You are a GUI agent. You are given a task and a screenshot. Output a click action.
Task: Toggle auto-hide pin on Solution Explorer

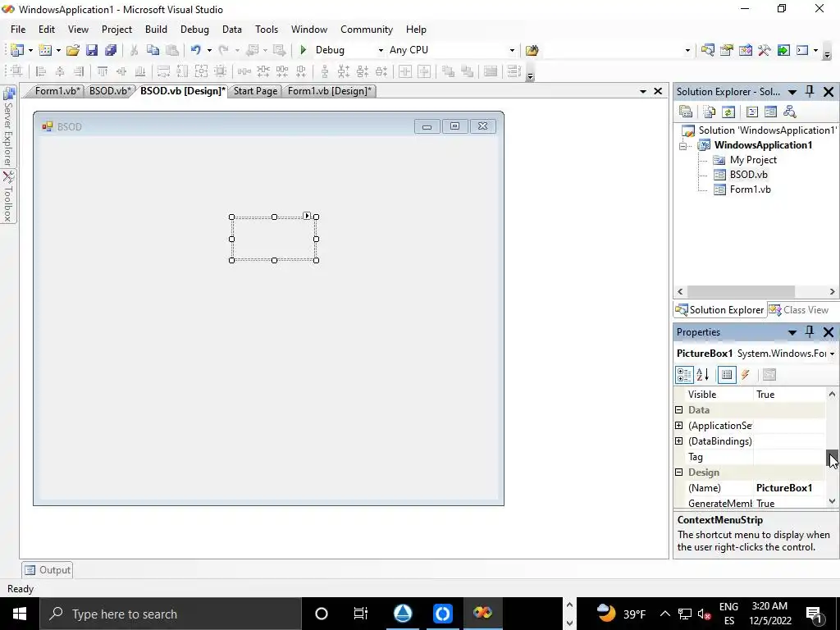point(810,92)
